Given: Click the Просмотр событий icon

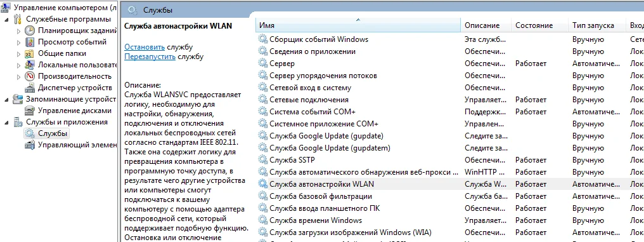Looking at the screenshot, I should click(30, 42).
